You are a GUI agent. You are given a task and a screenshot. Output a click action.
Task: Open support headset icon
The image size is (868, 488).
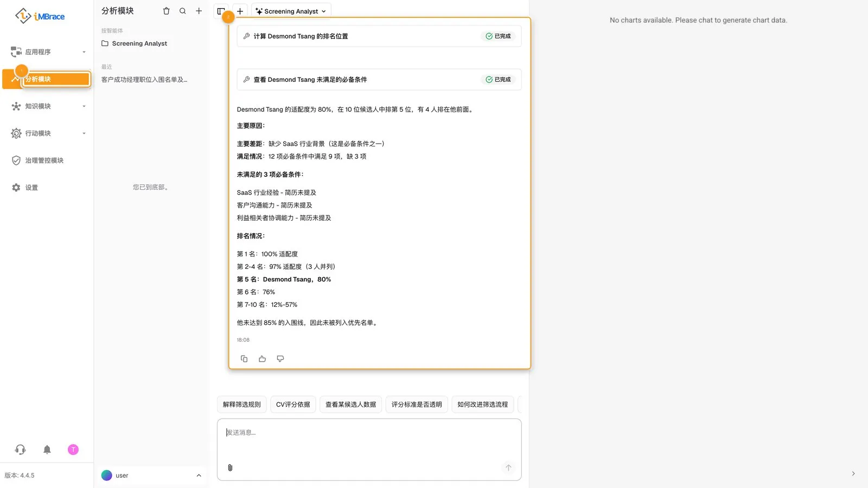click(21, 450)
